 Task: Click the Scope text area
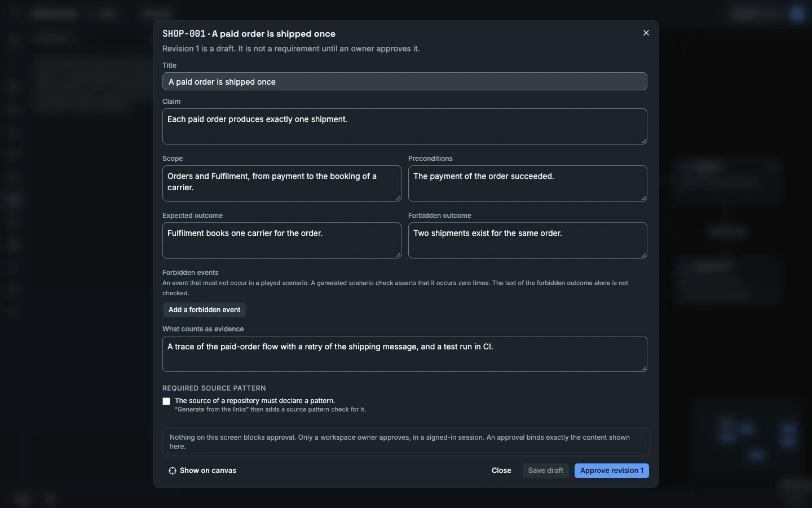(282, 183)
